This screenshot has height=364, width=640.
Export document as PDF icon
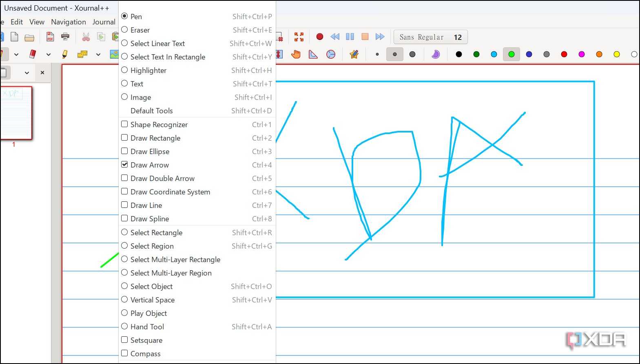50,37
